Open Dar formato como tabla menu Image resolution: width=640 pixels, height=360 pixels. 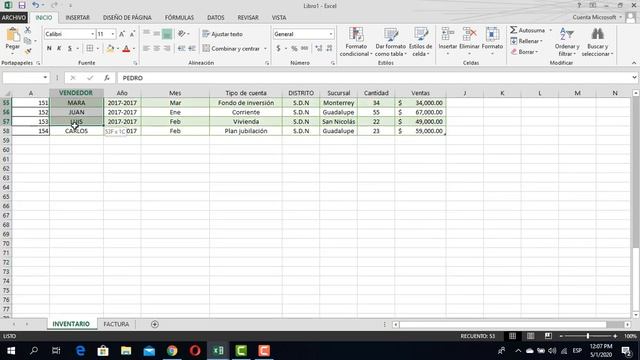click(391, 42)
